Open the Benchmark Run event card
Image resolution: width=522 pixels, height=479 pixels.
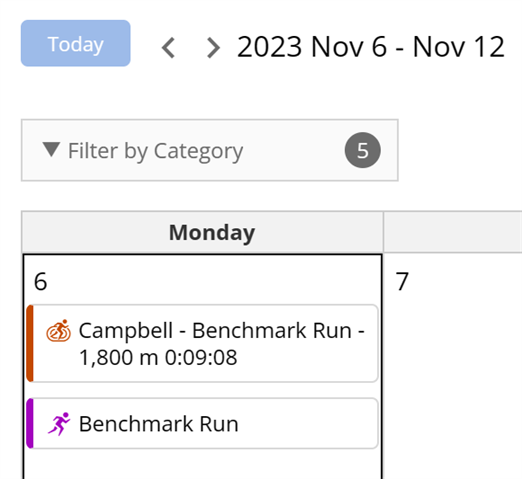[202, 423]
